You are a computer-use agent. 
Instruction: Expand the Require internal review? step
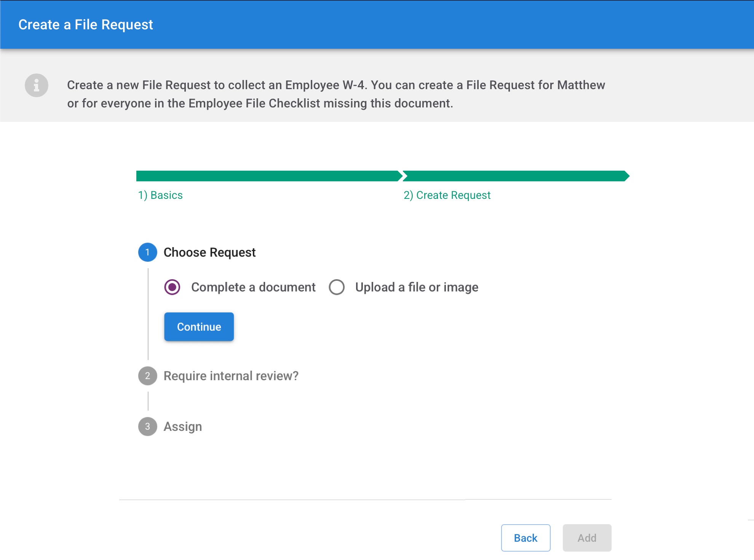[231, 376]
